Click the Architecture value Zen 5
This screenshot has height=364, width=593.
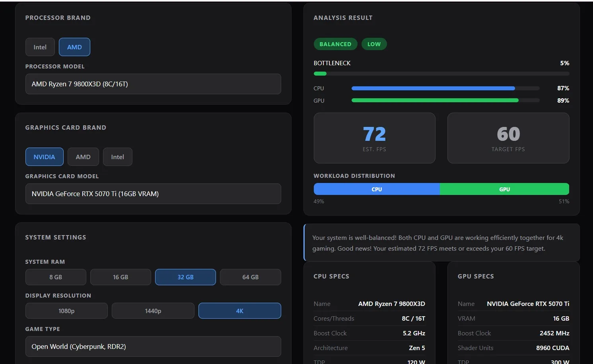point(417,348)
